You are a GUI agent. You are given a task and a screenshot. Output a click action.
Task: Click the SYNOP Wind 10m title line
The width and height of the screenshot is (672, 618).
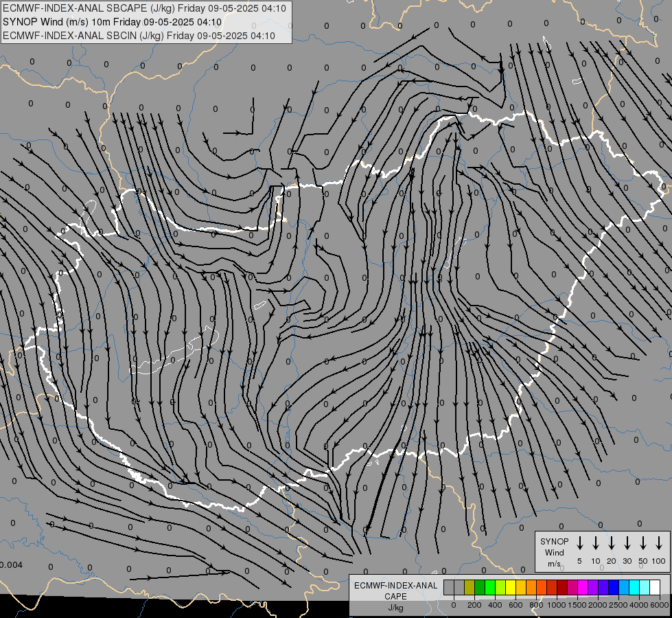(x=113, y=22)
